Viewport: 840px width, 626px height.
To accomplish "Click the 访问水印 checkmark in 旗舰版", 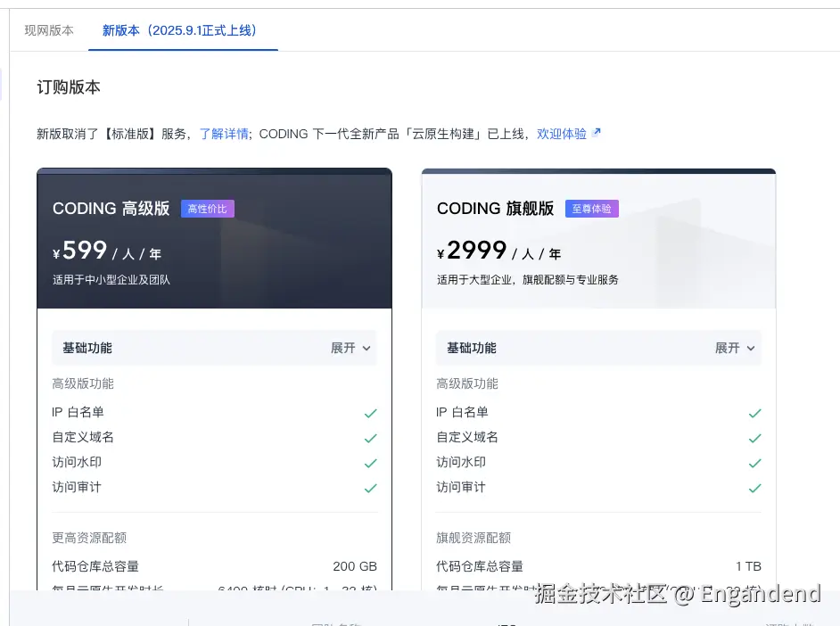I will (x=754, y=463).
